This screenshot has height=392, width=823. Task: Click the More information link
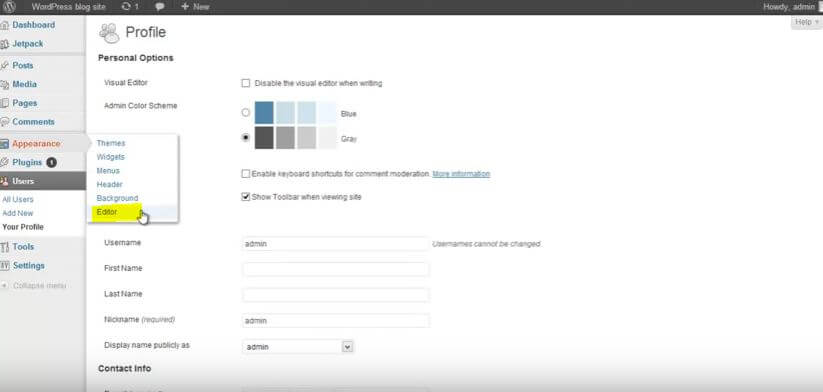[461, 174]
